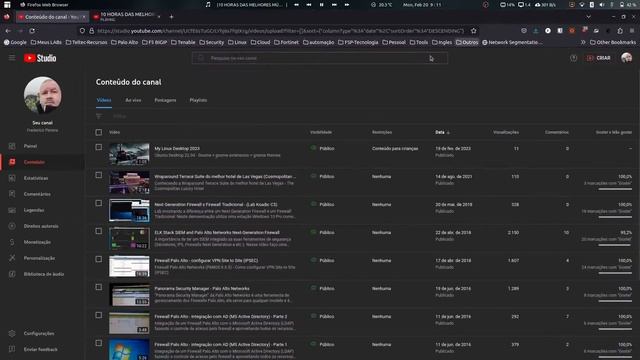Screen dimensions: 640x360
Task: Select checkbox for Next-Generation Firewall video
Action: click(99, 203)
